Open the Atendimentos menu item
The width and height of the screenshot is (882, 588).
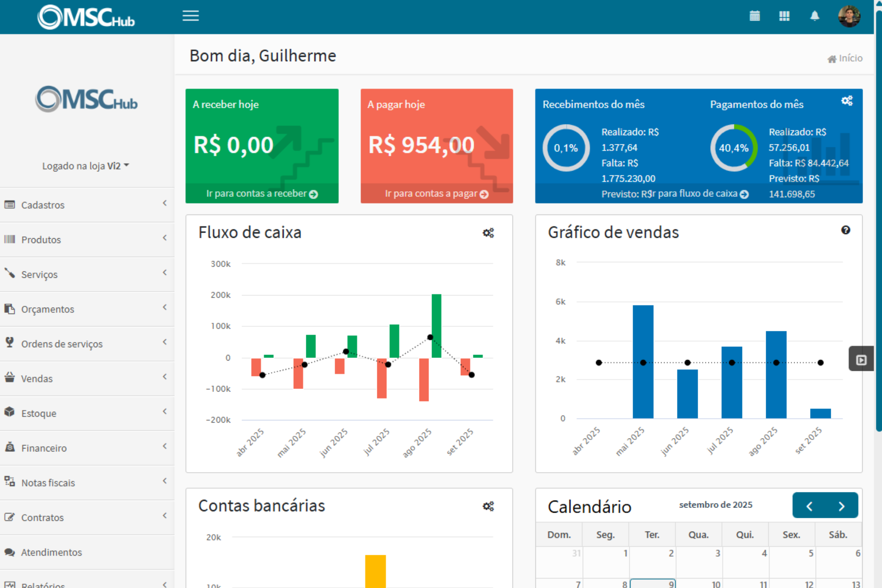pos(52,552)
